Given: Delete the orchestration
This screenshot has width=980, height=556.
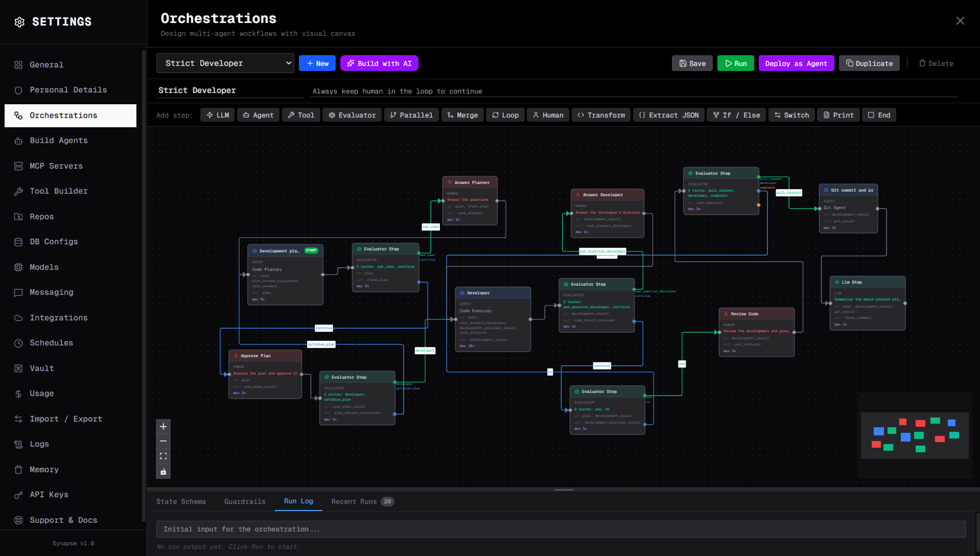Looking at the screenshot, I should click(x=936, y=63).
